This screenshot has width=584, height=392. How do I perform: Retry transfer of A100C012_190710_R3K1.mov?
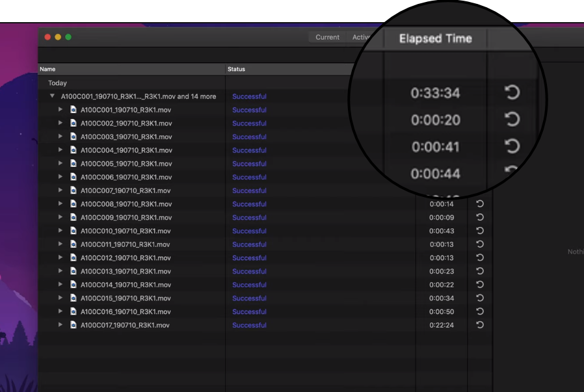[x=479, y=257]
